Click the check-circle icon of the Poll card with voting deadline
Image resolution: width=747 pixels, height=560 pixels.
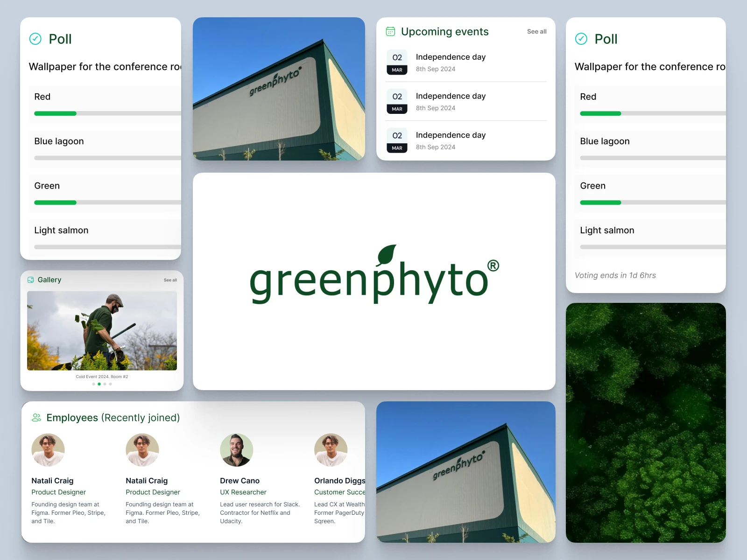(x=581, y=39)
